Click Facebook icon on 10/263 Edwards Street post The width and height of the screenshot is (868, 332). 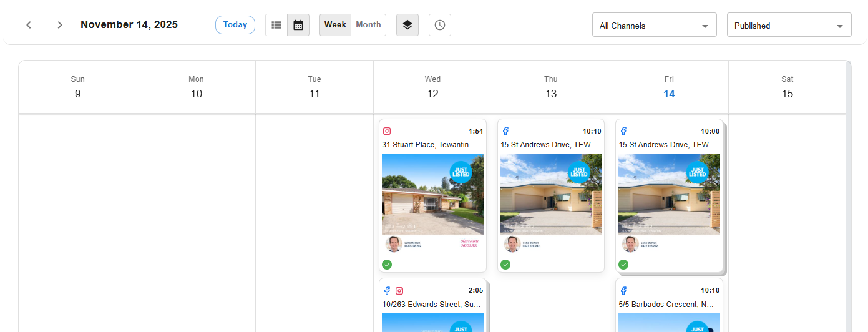click(387, 291)
